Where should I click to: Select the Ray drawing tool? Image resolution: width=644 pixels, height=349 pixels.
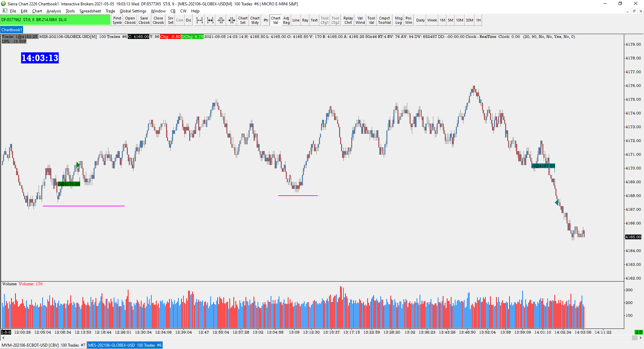(x=305, y=20)
